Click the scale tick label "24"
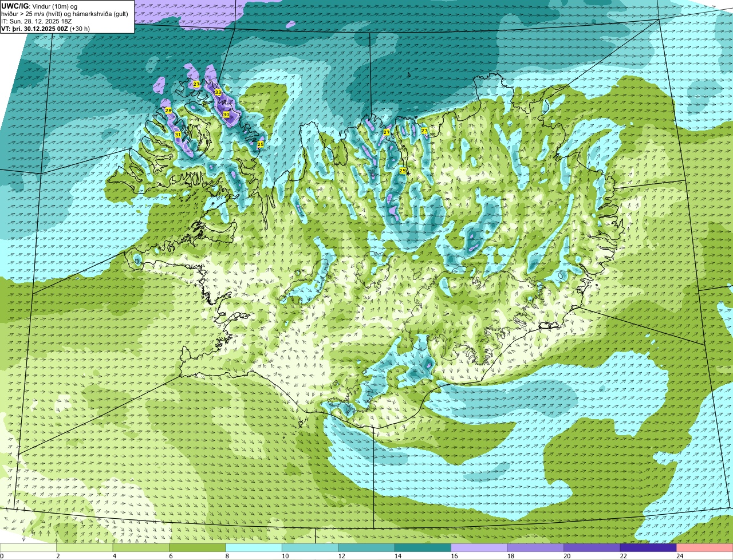The height and width of the screenshot is (560, 733). pos(680,556)
